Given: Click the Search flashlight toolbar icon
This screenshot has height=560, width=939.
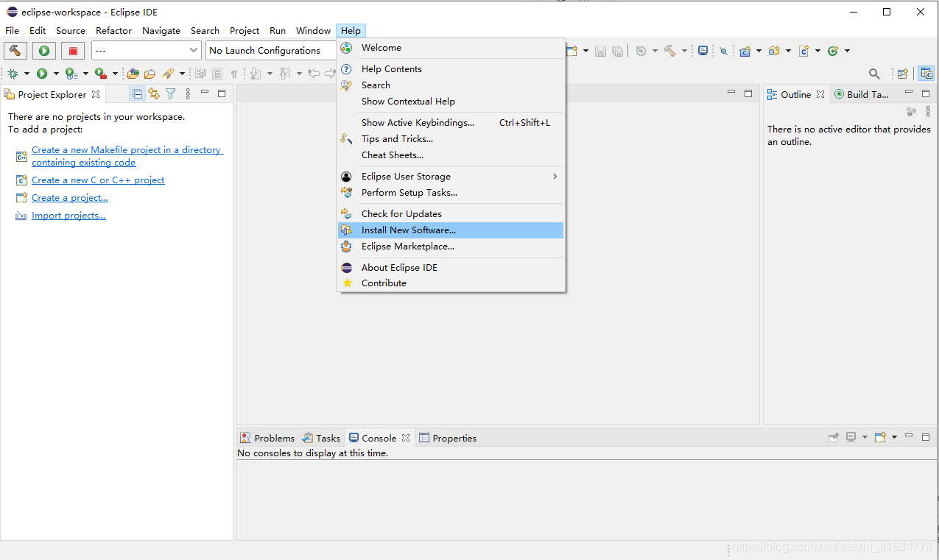Looking at the screenshot, I should 168,74.
